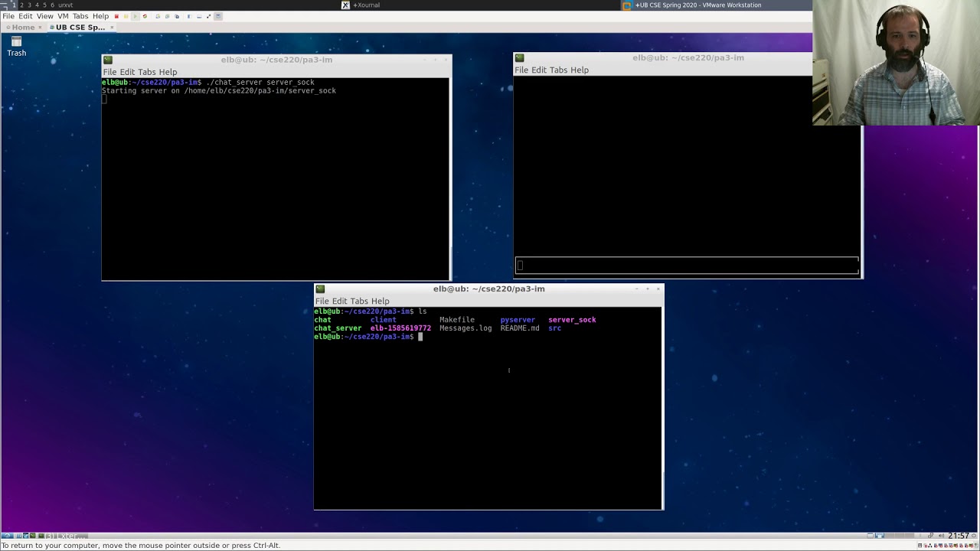Open Edit menu in chat_server terminal
Viewport: 980px width, 551px height.
[127, 72]
